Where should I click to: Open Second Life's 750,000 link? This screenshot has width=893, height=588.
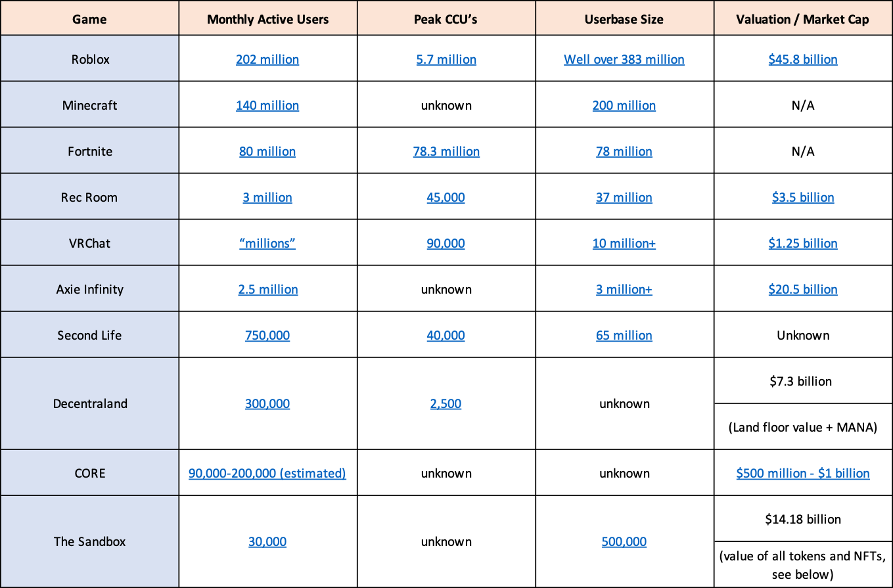point(267,335)
